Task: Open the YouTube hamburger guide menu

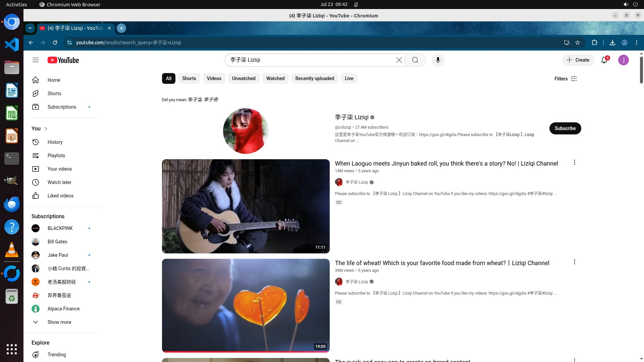Action: tap(36, 60)
